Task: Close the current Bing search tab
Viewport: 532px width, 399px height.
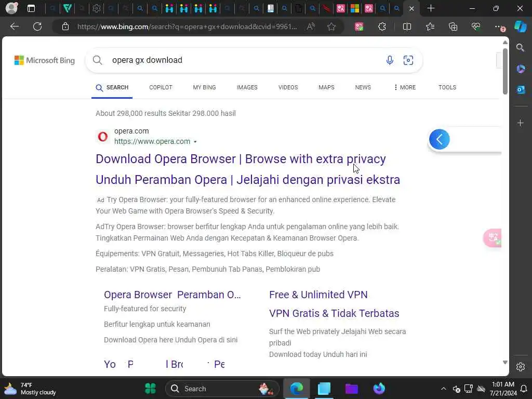Action: [411, 8]
